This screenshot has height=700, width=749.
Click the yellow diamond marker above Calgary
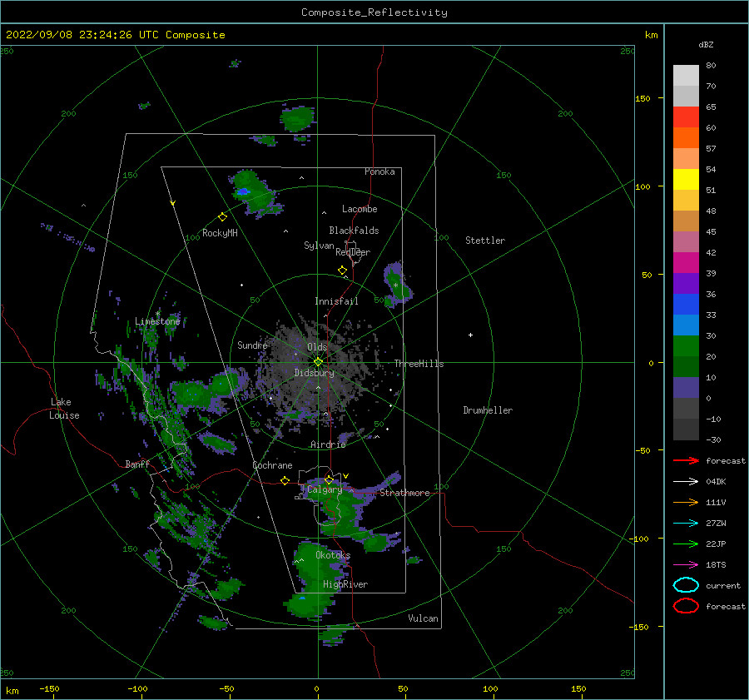329,479
